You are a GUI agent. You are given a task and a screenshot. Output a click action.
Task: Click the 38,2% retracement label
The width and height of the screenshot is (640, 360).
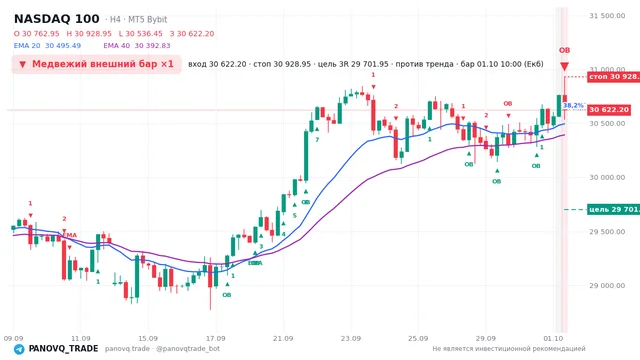pyautogui.click(x=573, y=106)
